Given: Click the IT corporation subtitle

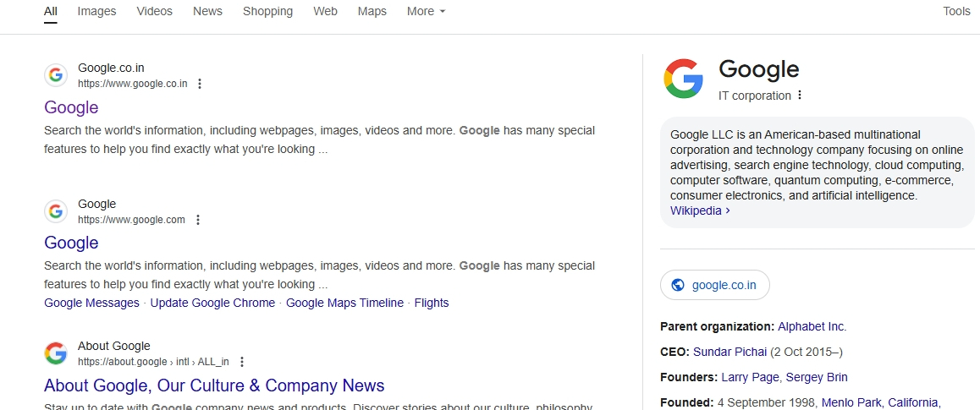Looking at the screenshot, I should point(755,96).
